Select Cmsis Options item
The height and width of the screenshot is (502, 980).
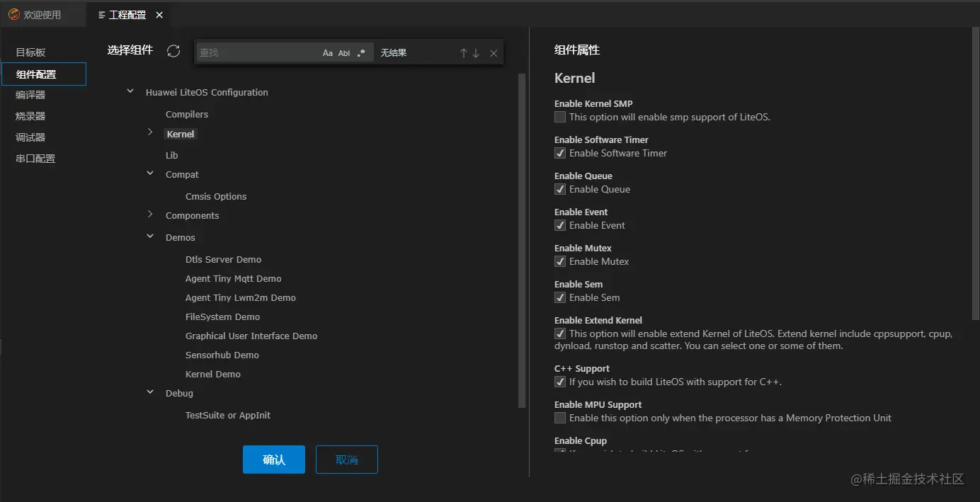216,196
